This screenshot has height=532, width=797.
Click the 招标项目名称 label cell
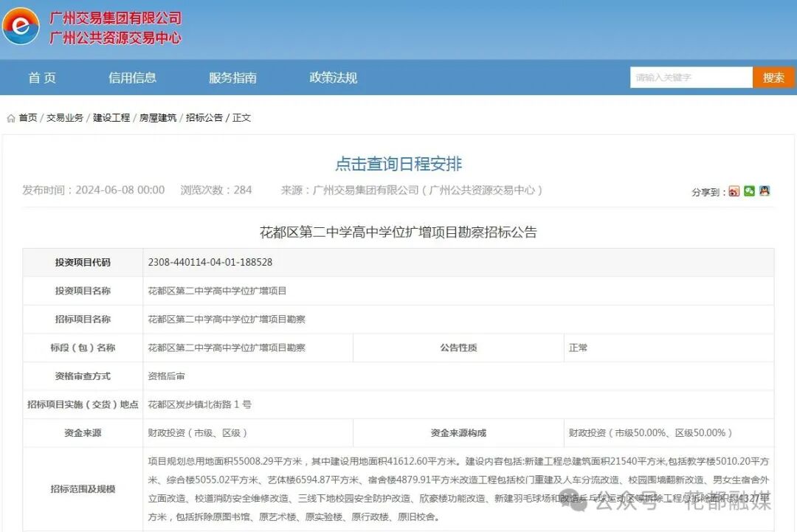pyautogui.click(x=83, y=319)
